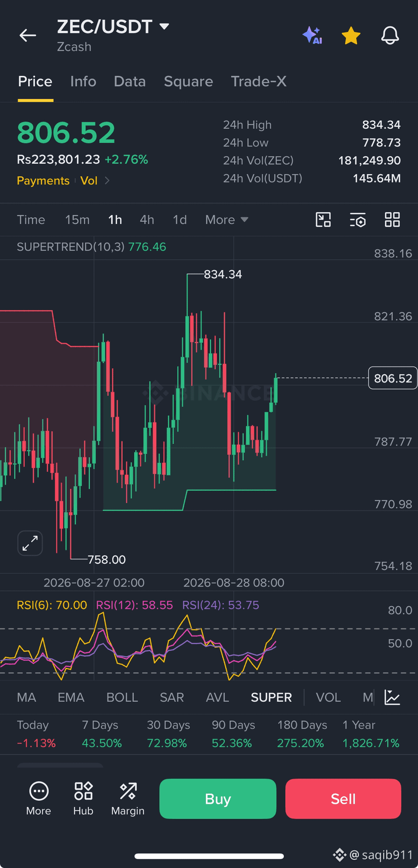Tap the back arrow icon
Image resolution: width=418 pixels, height=868 pixels.
[x=28, y=35]
